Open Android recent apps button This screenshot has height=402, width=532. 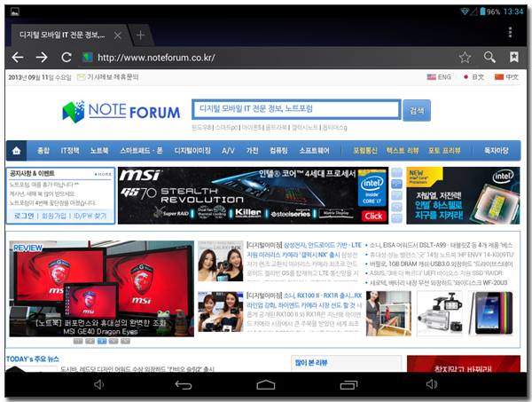pyautogui.click(x=348, y=384)
